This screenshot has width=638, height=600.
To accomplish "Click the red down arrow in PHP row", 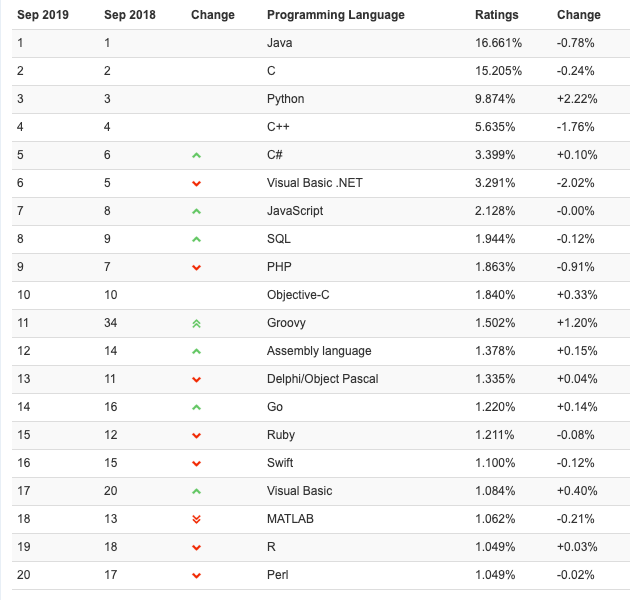I will tap(196, 268).
